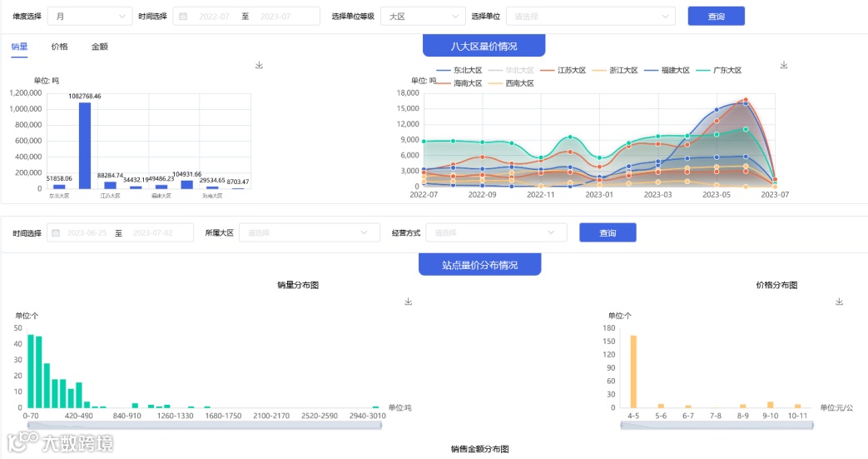Click the 4-5 bar in 价格分布图
868x459 pixels.
[633, 372]
